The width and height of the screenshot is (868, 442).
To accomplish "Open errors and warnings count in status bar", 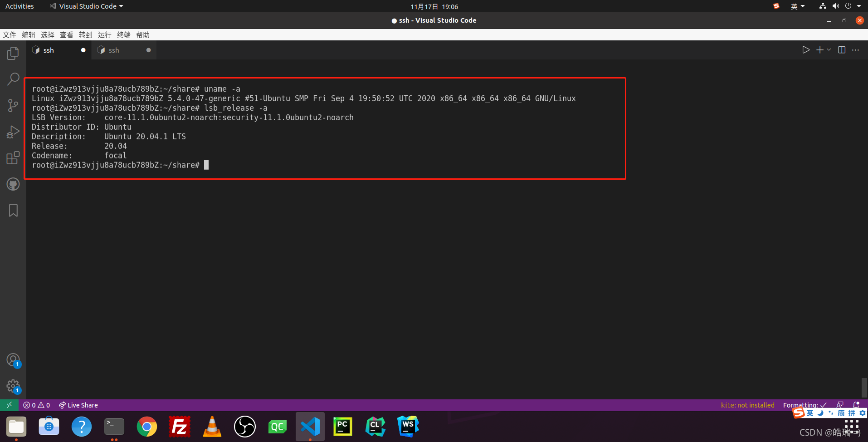I will [x=37, y=405].
